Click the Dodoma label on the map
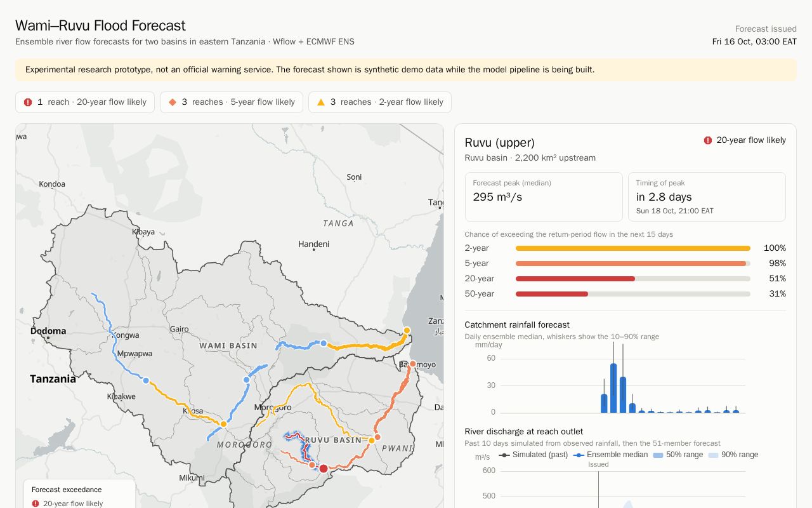Viewport: 812px width, 508px height. pos(48,331)
